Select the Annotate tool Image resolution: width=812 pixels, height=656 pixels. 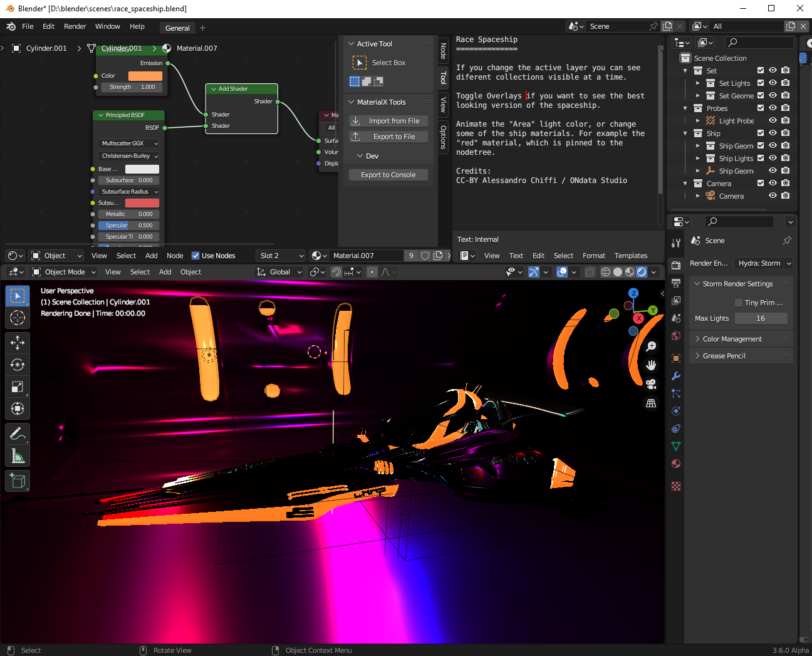click(18, 434)
